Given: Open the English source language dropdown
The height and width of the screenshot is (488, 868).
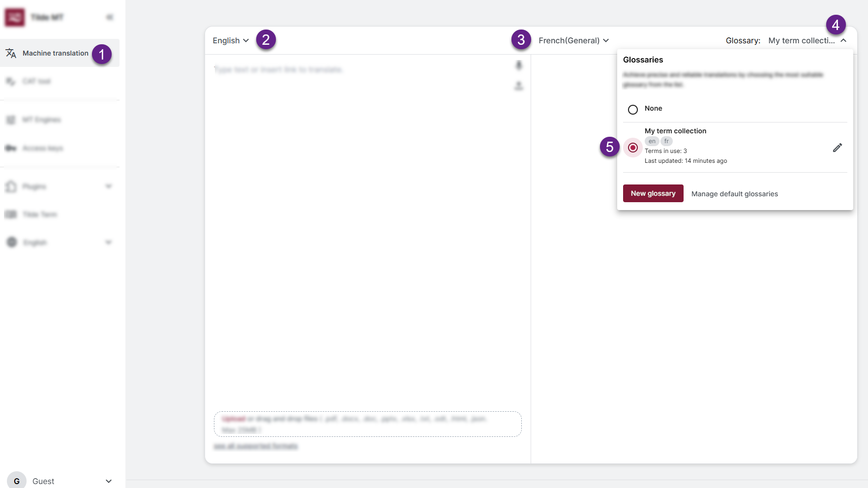Looking at the screenshot, I should click(x=231, y=40).
